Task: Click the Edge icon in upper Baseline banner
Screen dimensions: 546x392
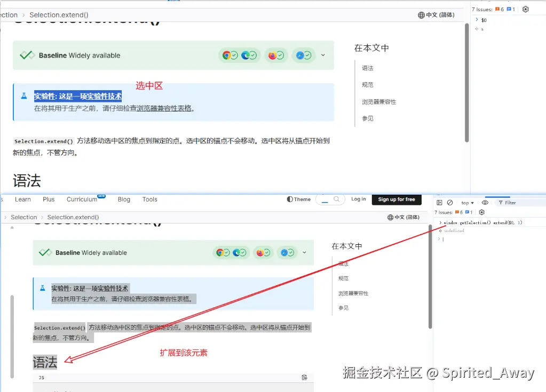Action: [246, 55]
